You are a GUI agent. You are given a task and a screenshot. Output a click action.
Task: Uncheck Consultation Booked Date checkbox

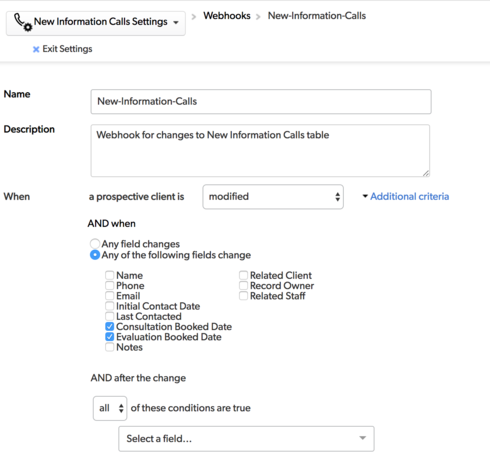[x=110, y=326]
